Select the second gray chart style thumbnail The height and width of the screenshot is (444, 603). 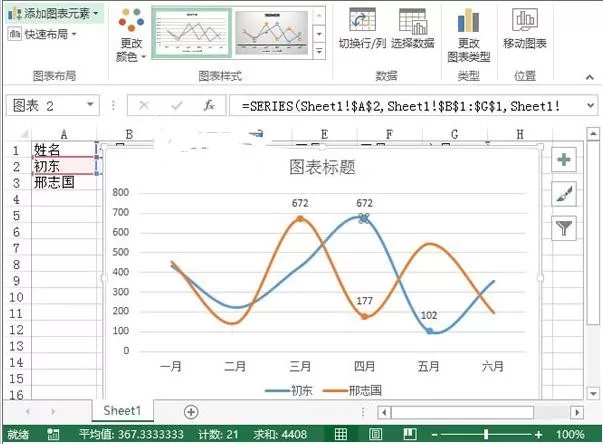272,33
